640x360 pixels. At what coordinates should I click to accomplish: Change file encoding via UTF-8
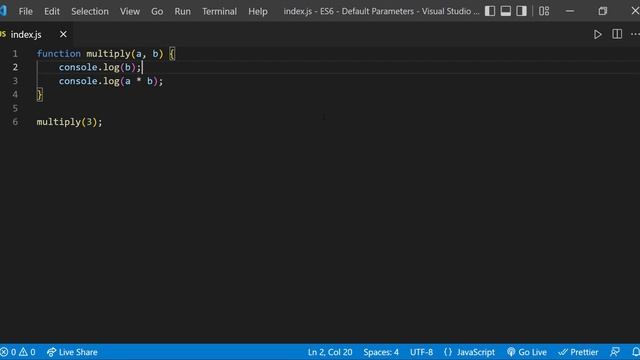tap(421, 352)
